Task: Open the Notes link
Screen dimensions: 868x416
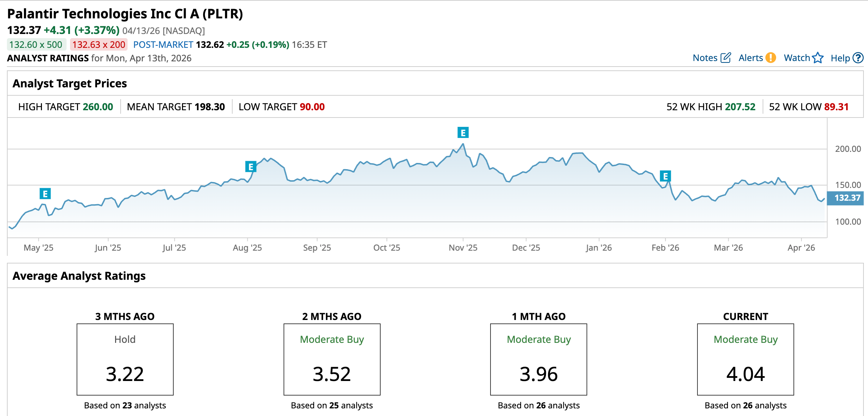Action: [x=705, y=58]
